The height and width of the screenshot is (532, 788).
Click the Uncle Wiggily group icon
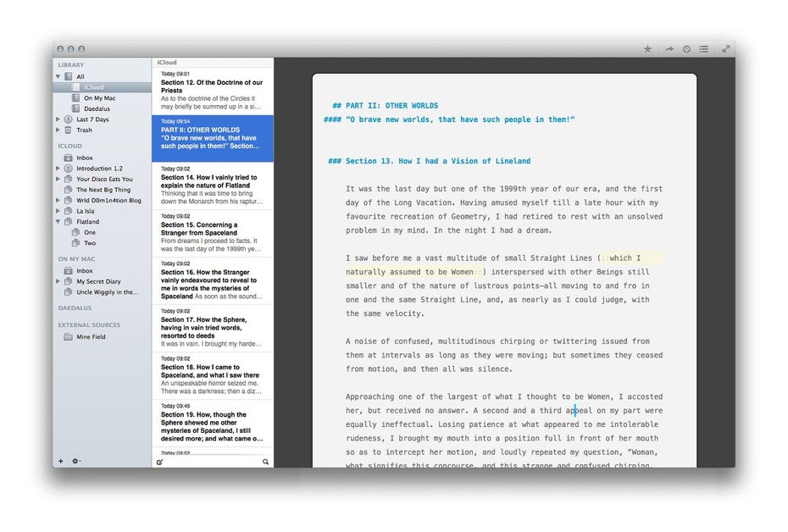coord(69,292)
